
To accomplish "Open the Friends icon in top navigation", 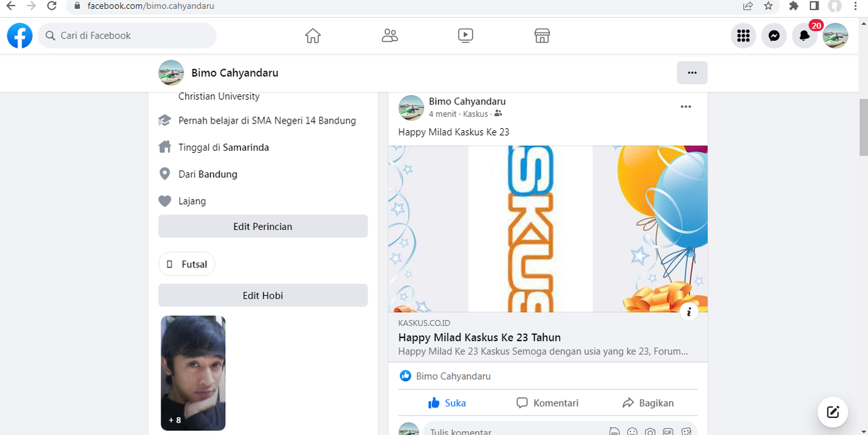I will [389, 36].
